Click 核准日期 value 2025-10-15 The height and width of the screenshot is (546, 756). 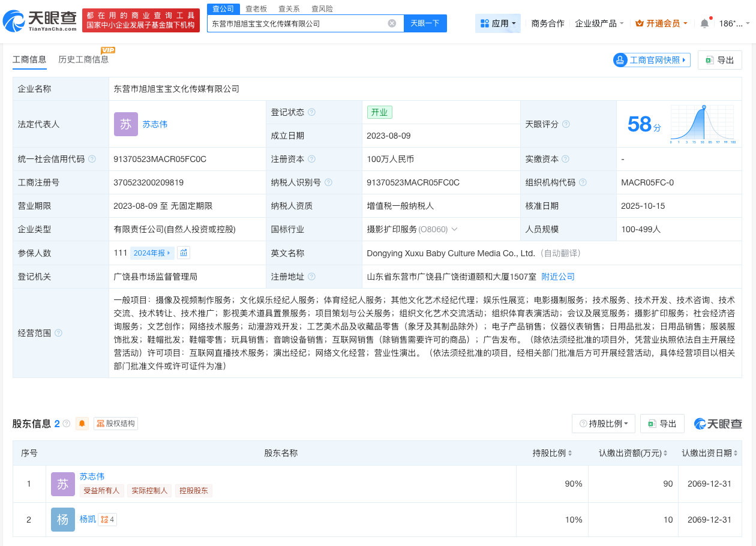point(644,206)
